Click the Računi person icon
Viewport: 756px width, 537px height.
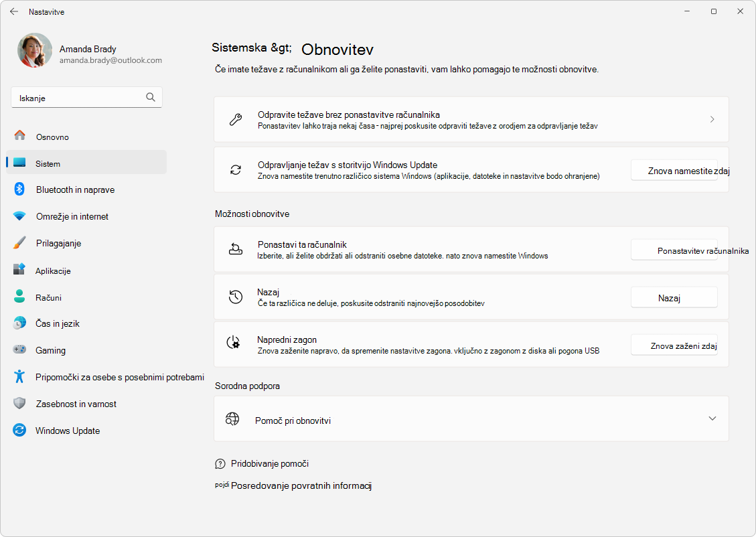19,297
